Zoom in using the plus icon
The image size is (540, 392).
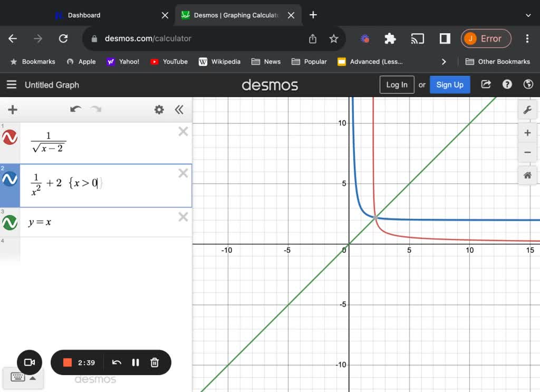pyautogui.click(x=527, y=133)
